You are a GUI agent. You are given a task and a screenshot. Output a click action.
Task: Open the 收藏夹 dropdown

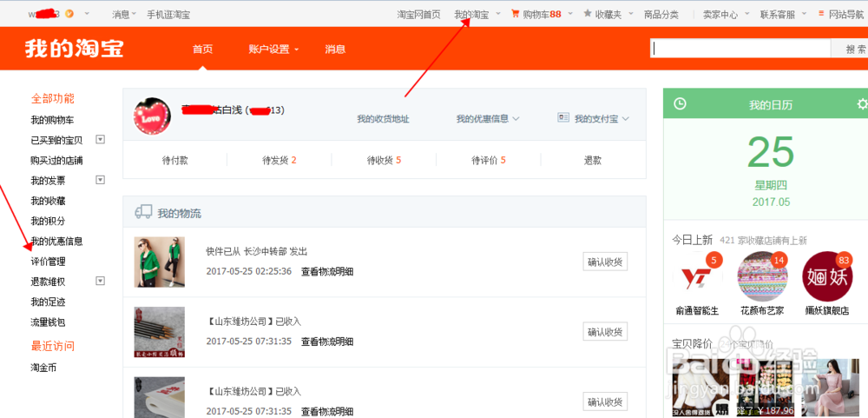615,15
